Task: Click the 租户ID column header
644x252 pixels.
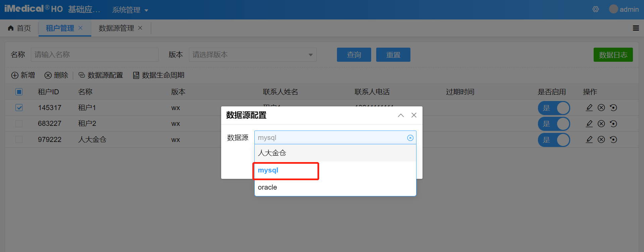Action: (48, 92)
